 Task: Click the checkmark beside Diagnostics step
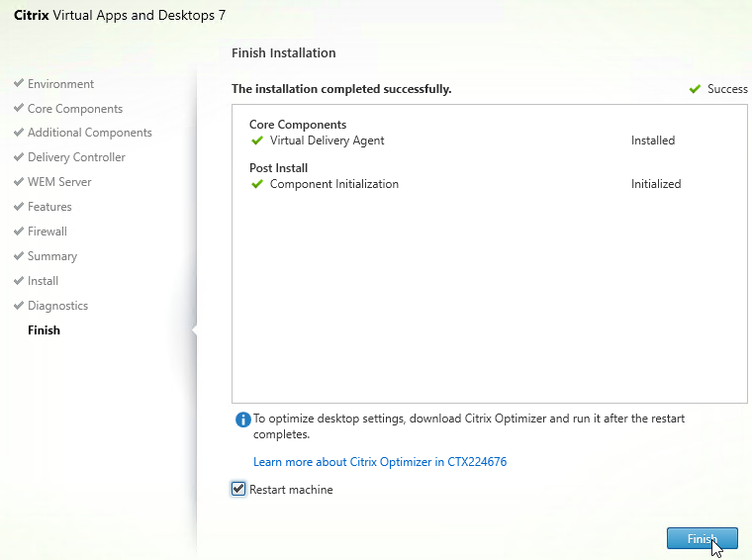(19, 306)
